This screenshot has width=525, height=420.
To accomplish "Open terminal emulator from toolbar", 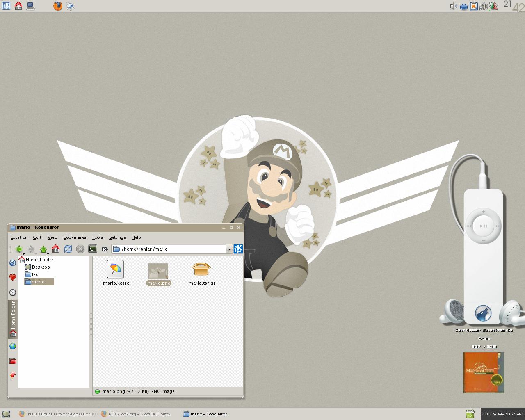I will click(93, 249).
